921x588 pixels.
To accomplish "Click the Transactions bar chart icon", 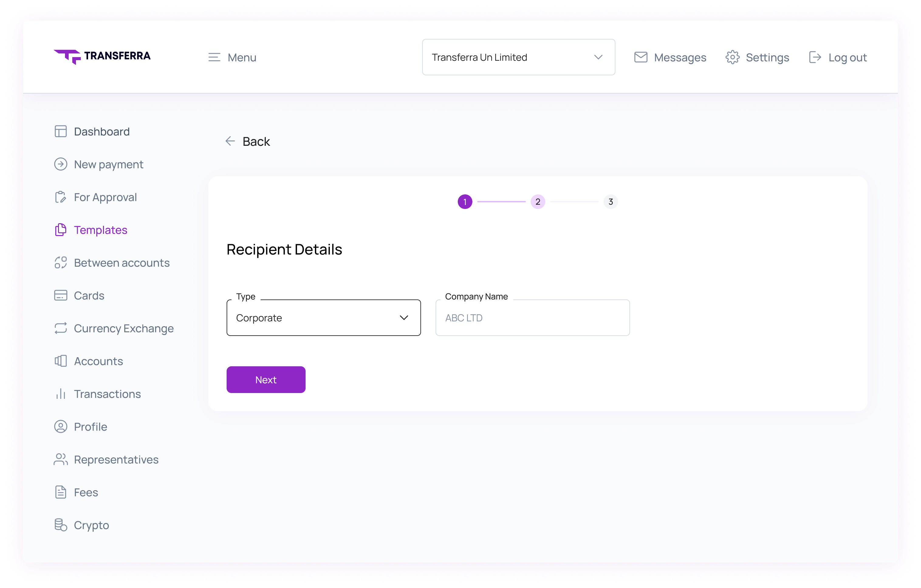I will 60,394.
